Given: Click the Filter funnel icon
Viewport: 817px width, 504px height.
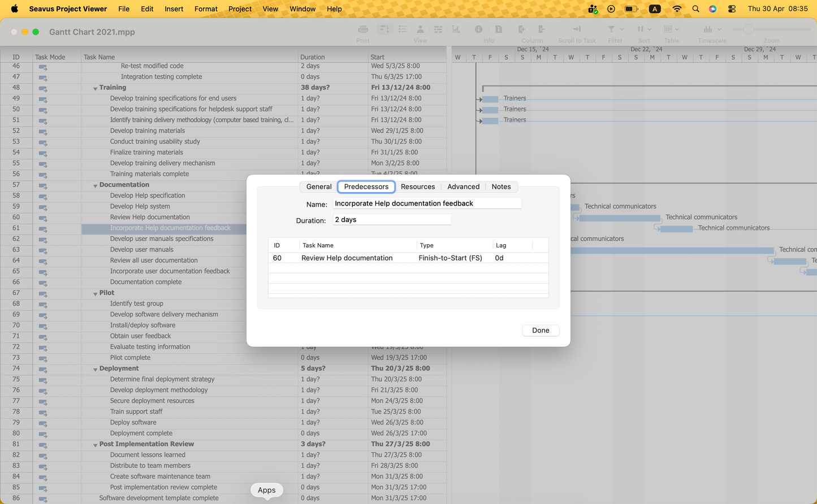Looking at the screenshot, I should (611, 29).
